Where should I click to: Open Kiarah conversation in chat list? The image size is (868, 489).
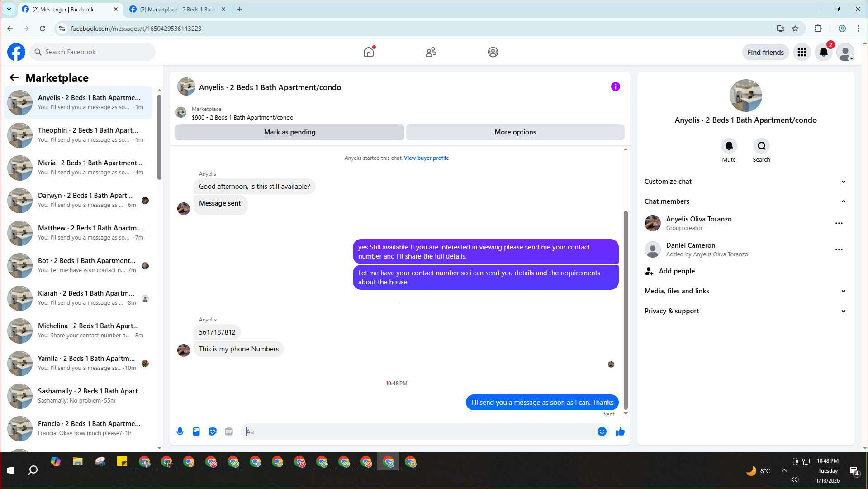tap(78, 298)
